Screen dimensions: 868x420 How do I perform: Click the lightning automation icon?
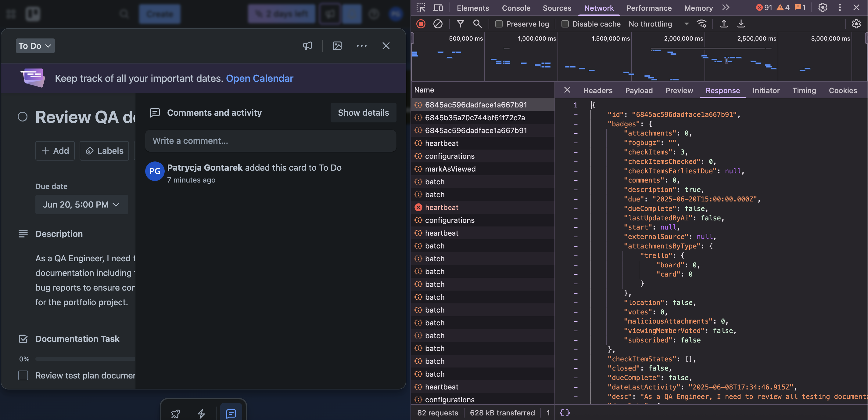[x=201, y=414]
